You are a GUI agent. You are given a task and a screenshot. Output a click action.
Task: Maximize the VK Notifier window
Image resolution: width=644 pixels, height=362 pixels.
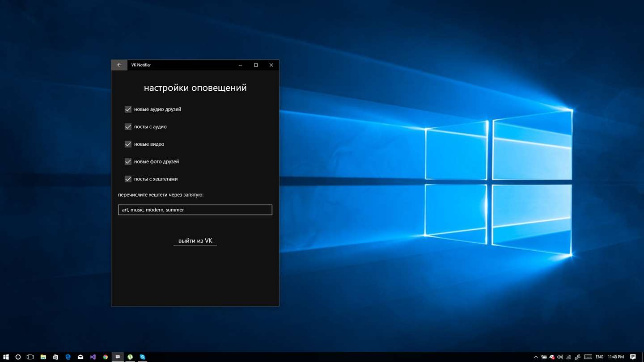point(256,65)
